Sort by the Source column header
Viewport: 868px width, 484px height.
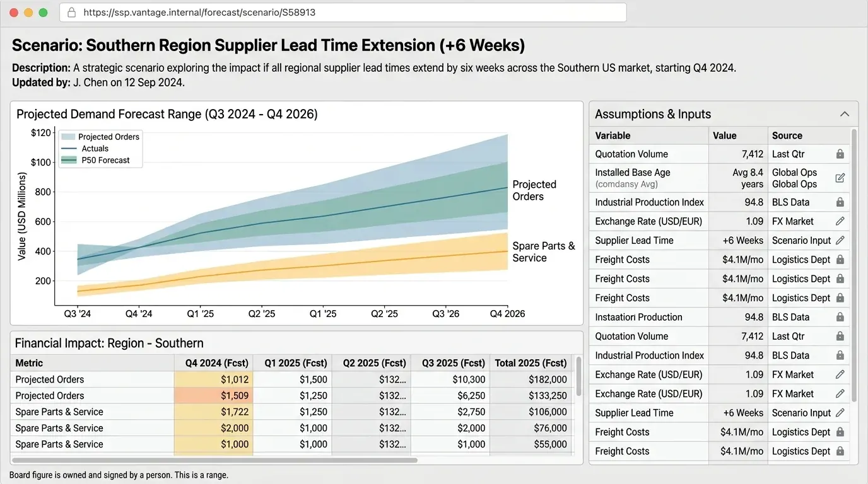809,135
